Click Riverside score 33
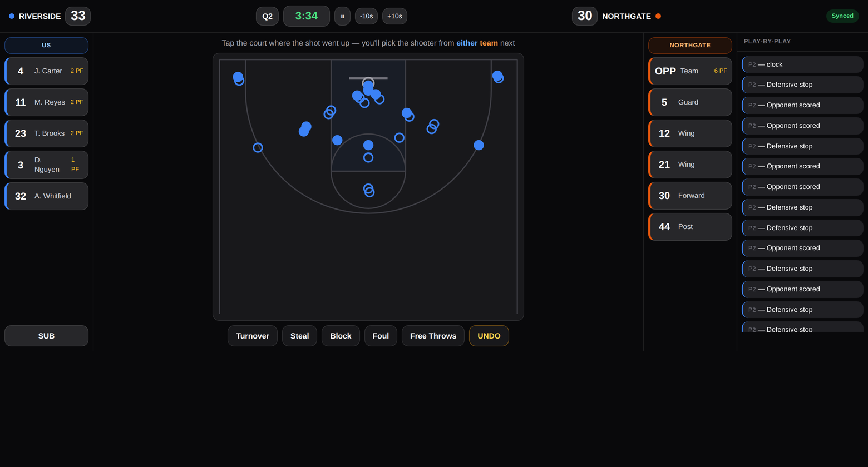Image resolution: width=868 pixels, height=467 pixels. [x=78, y=16]
